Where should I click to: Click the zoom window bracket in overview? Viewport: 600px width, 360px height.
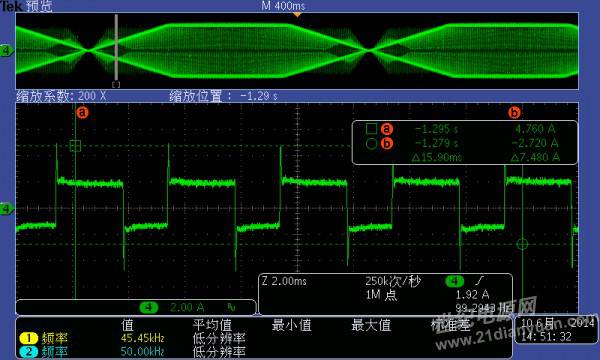(x=116, y=85)
